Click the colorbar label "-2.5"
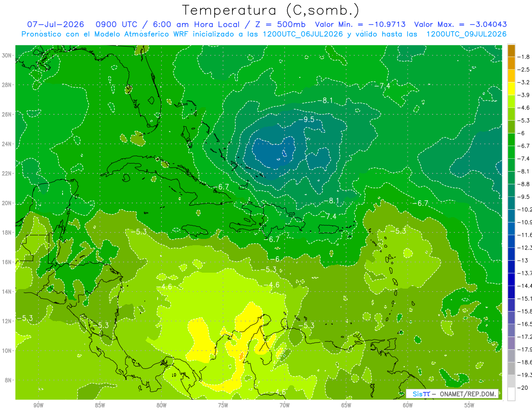The height and width of the screenshot is (411, 532). click(524, 70)
